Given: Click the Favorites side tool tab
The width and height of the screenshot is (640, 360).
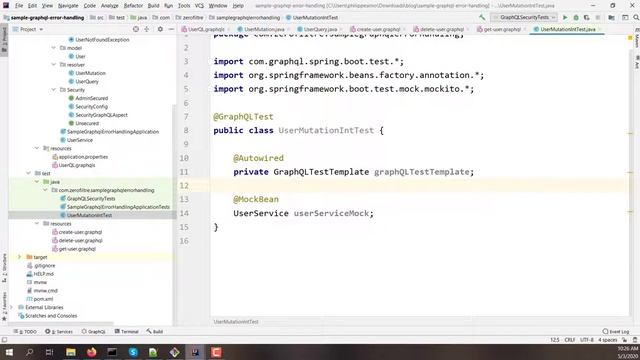Looking at the screenshot, I should [4, 306].
